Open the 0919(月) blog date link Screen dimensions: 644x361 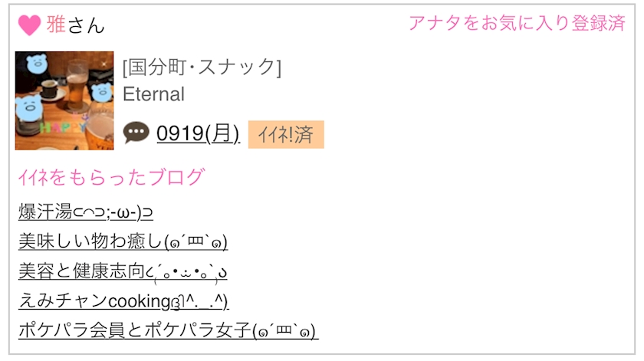click(198, 133)
